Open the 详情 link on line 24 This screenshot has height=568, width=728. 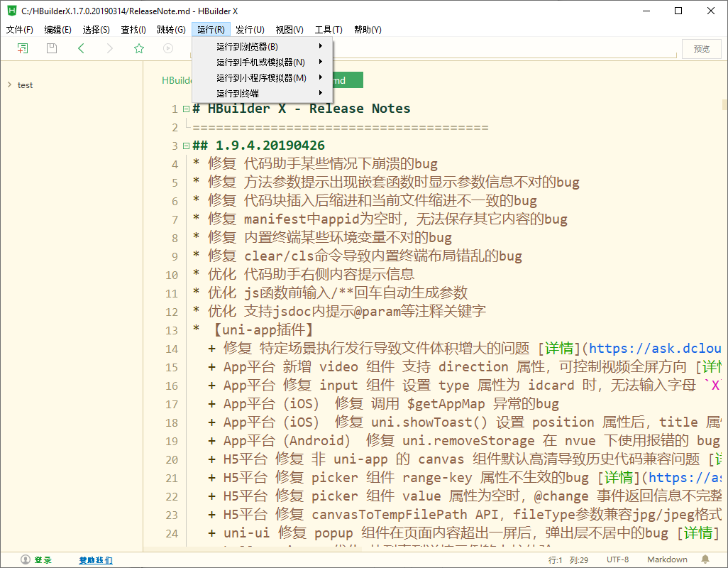(698, 532)
